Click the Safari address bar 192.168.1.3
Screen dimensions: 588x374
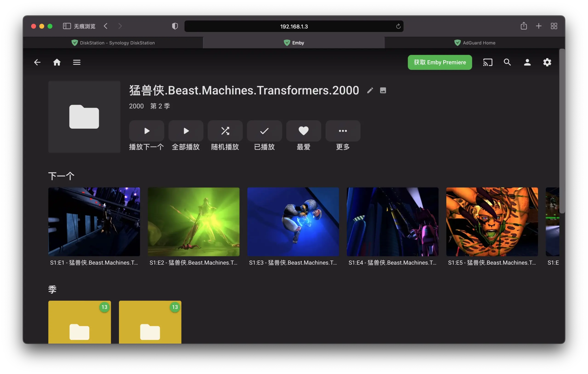[294, 26]
